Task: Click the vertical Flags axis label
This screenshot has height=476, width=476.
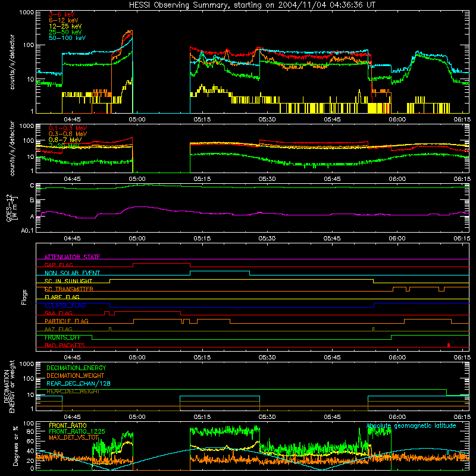Action: (x=24, y=297)
